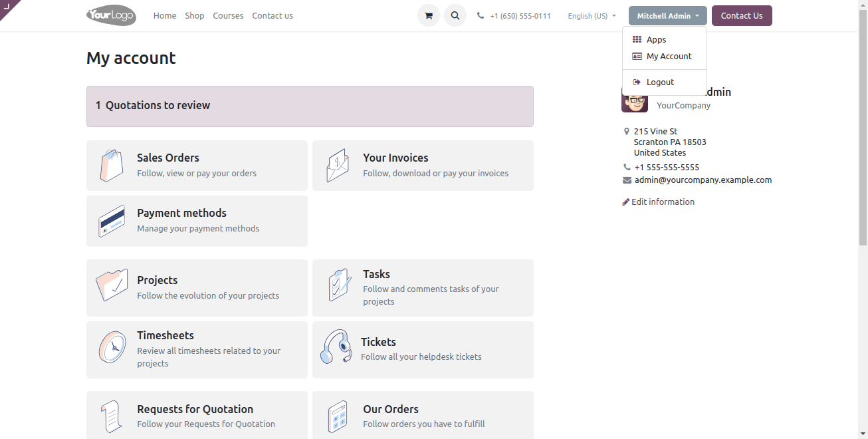Open Courses in the navigation bar
This screenshot has height=439, width=868.
coord(228,16)
